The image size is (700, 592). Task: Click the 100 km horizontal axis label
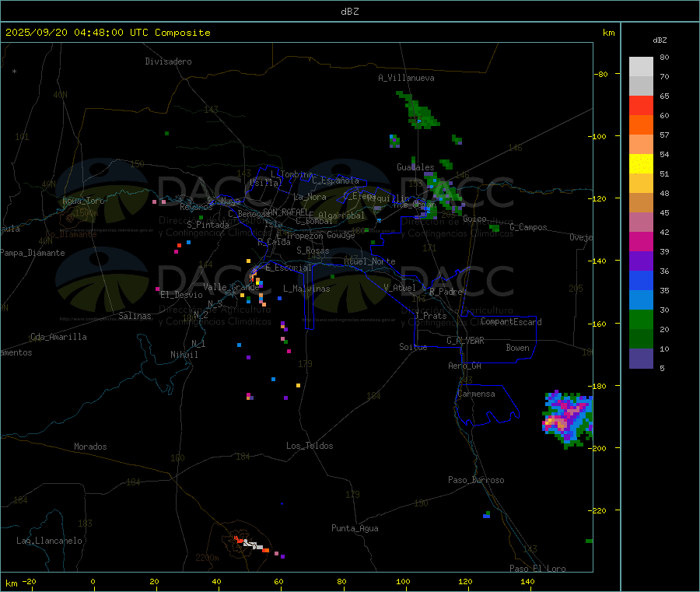coord(403,581)
